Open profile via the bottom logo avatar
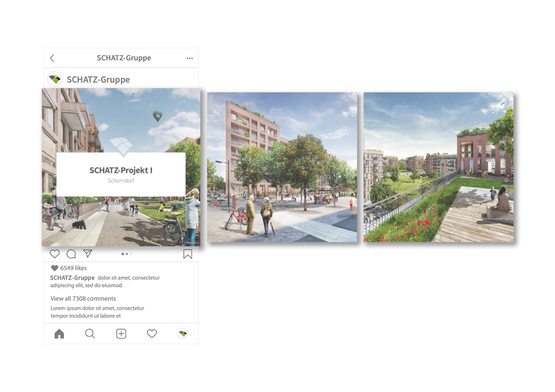 tap(183, 334)
